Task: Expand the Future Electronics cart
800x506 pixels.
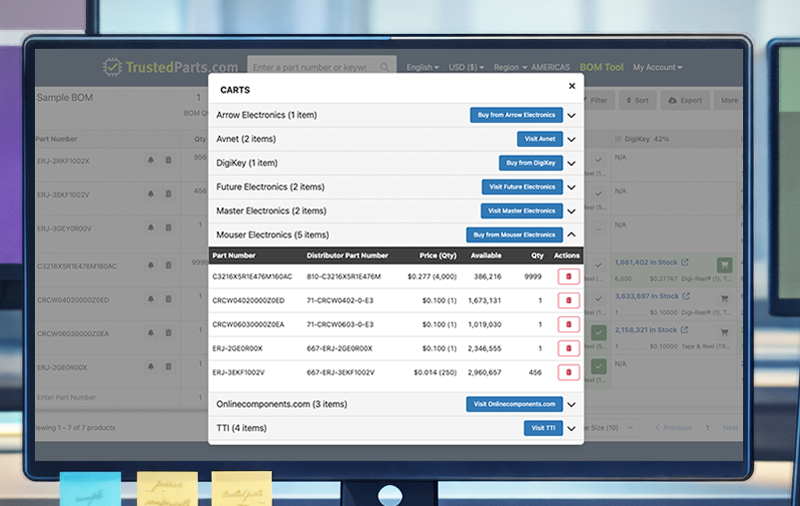Action: click(x=571, y=187)
